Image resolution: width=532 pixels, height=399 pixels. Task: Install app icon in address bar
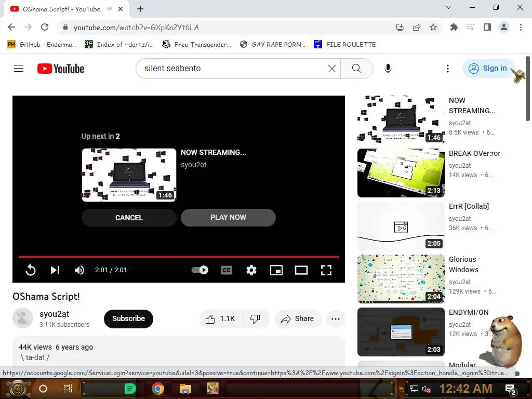[400, 27]
